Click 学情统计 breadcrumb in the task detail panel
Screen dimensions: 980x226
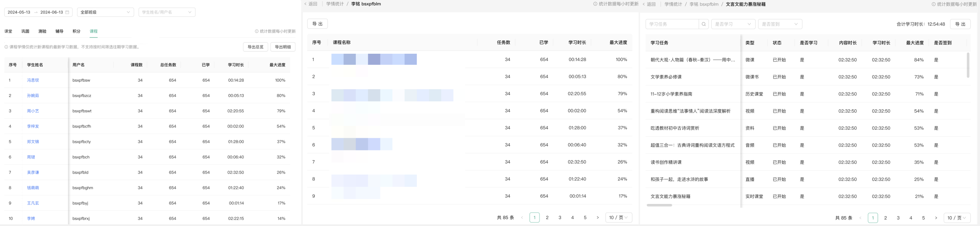point(673,4)
